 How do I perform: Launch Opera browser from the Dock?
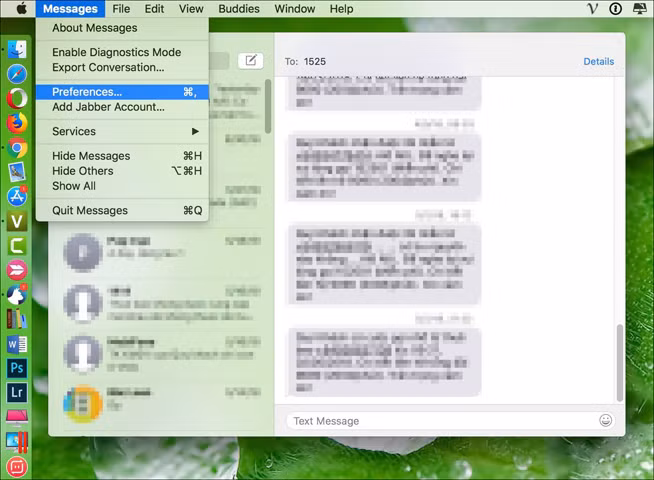(x=17, y=99)
